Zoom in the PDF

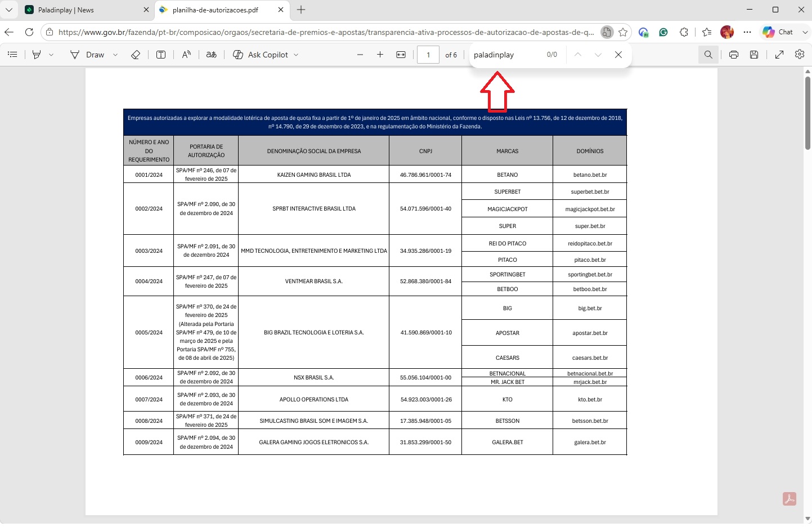click(x=380, y=55)
